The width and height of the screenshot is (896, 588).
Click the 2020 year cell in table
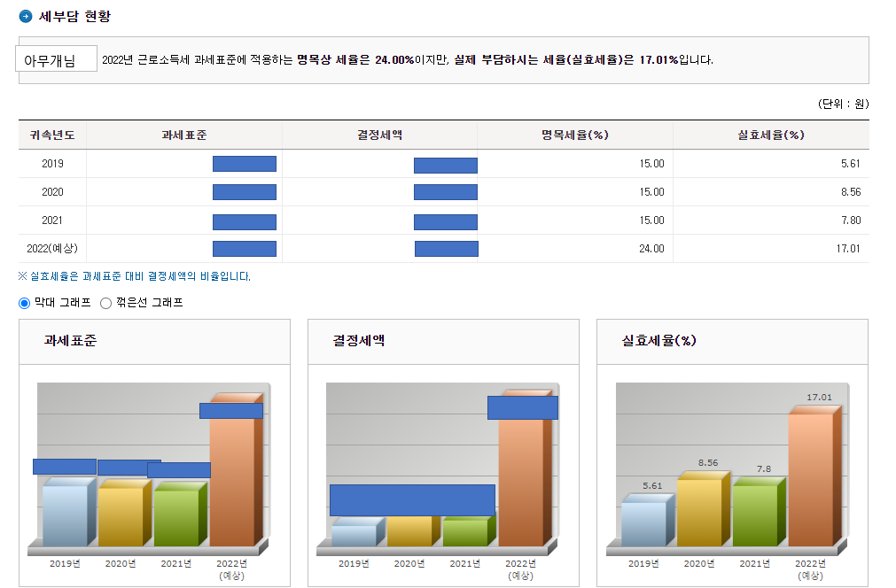[x=52, y=192]
